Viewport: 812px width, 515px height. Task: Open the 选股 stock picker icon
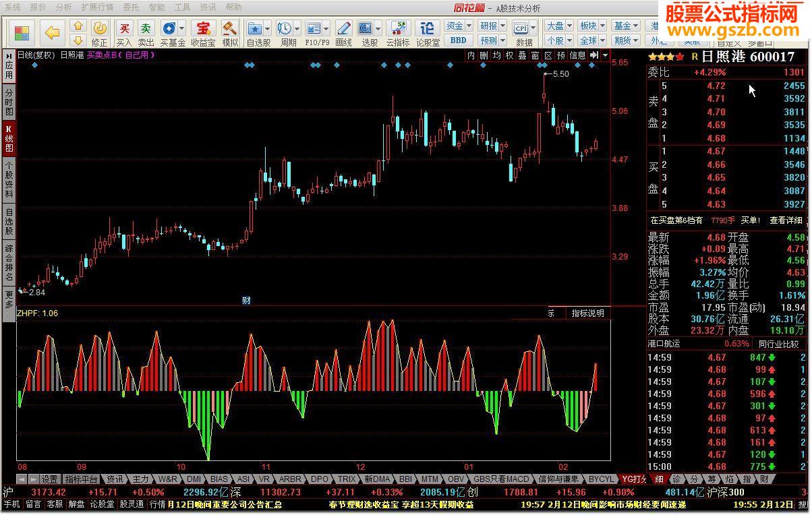pyautogui.click(x=366, y=28)
